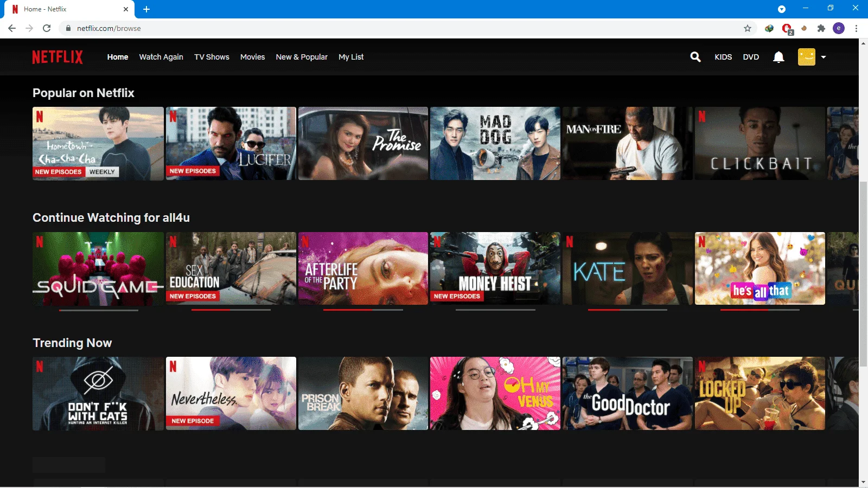Open the notifications bell
Image resolution: width=868 pixels, height=488 pixels.
778,57
